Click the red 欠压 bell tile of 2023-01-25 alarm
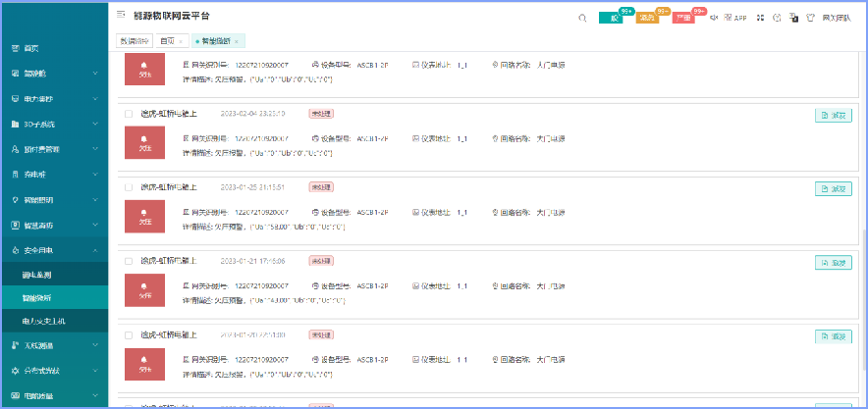This screenshot has width=868, height=409. [144, 216]
